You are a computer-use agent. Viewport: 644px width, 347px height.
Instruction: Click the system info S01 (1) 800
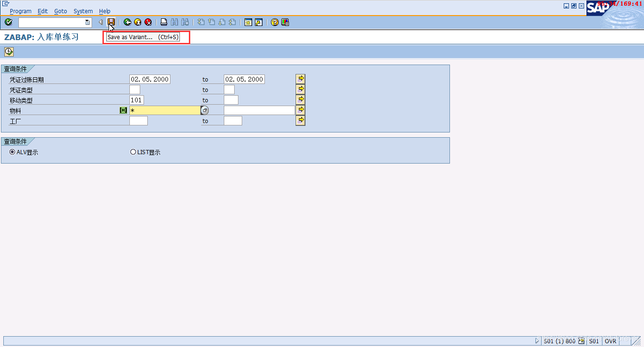559,341
